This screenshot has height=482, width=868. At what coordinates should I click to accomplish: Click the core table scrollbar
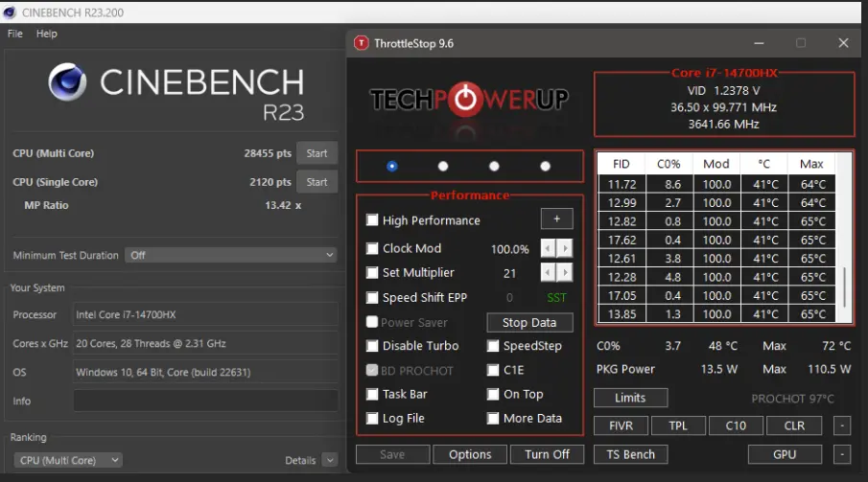point(844,287)
